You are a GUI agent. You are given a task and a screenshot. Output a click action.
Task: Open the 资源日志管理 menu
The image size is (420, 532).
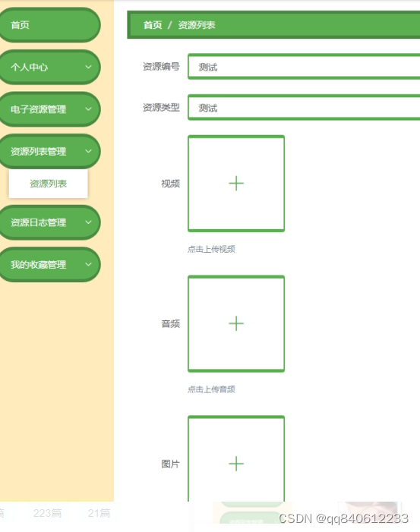[49, 222]
